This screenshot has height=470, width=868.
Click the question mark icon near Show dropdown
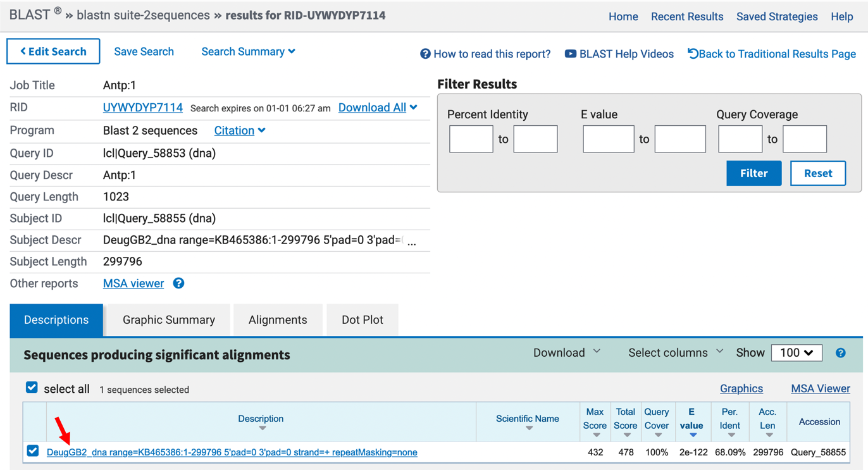(x=840, y=353)
